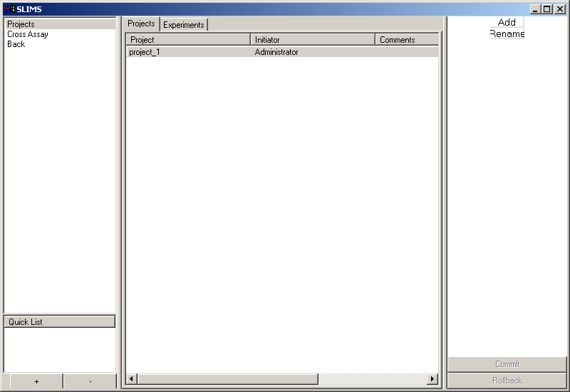Open Cross Assay from the left list
Image resolution: width=570 pixels, height=392 pixels.
pos(28,34)
